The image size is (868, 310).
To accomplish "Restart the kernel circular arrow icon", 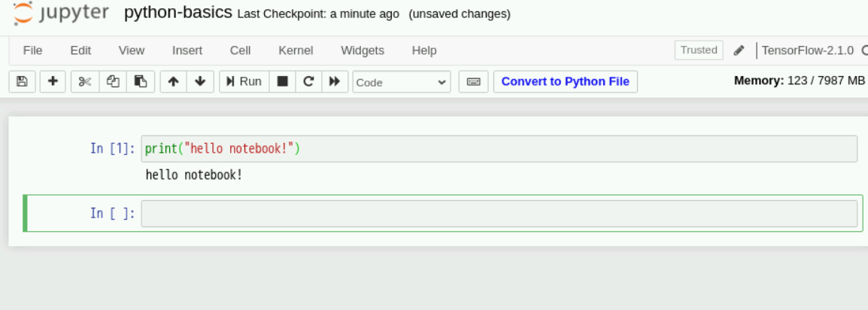I will [308, 81].
